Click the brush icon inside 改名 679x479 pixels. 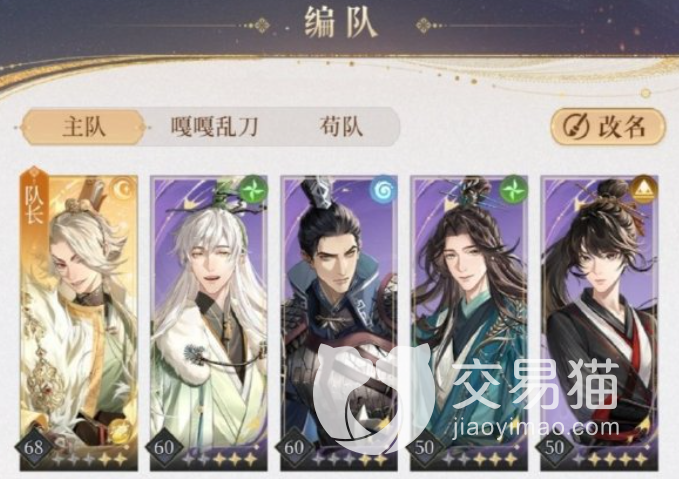point(576,127)
